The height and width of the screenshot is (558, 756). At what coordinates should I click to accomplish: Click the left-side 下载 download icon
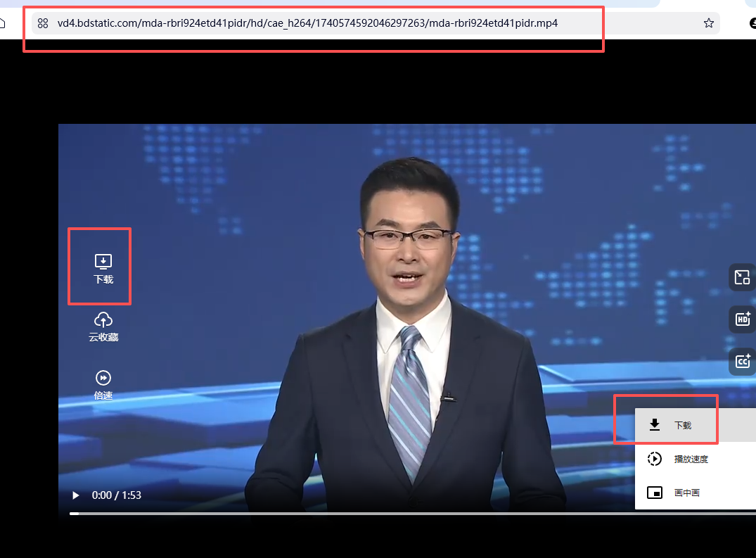(x=103, y=262)
